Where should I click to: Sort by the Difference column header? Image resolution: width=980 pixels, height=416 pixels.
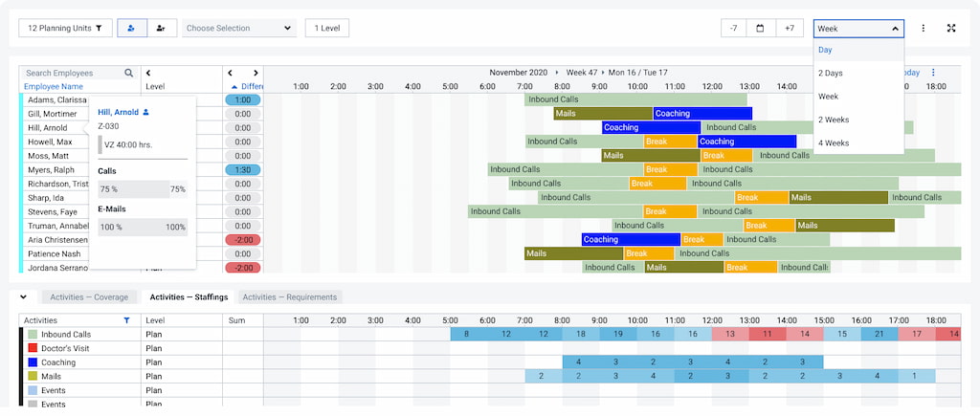(248, 87)
